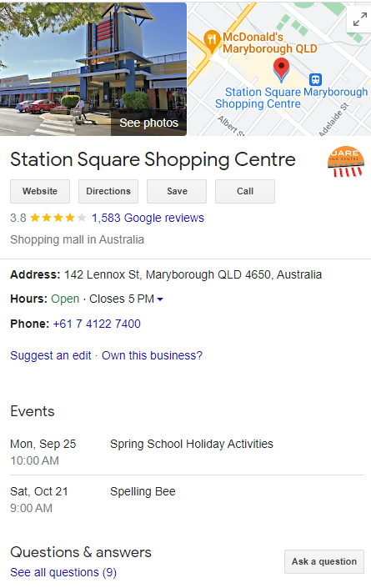
Task: Open 1,583 Google reviews link
Action: [148, 218]
